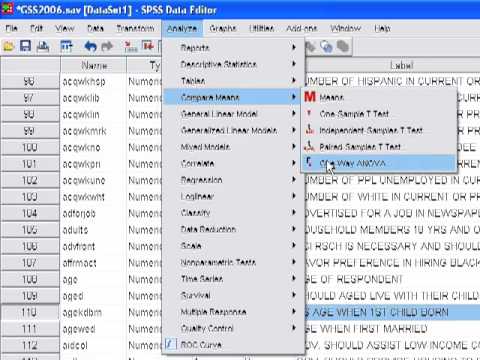Click variable name cell 'adults'
The height and width of the screenshot is (360, 480).
coord(93,230)
